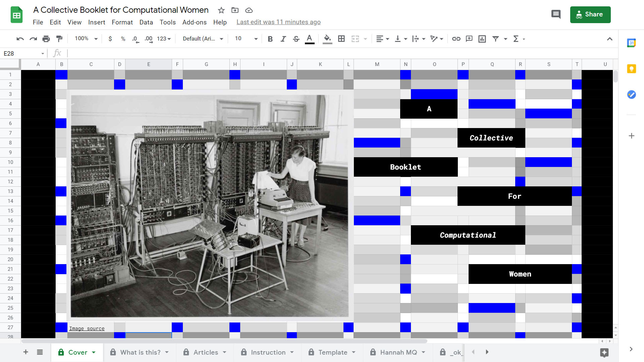Collapse the toolbar with the up chevron
Viewport: 644px width, 362px height.
click(x=610, y=39)
